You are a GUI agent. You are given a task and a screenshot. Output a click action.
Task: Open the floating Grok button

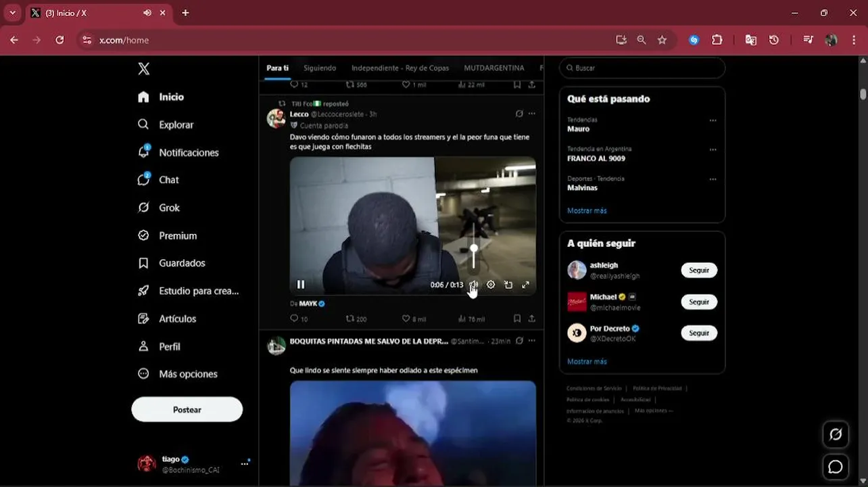pyautogui.click(x=836, y=434)
